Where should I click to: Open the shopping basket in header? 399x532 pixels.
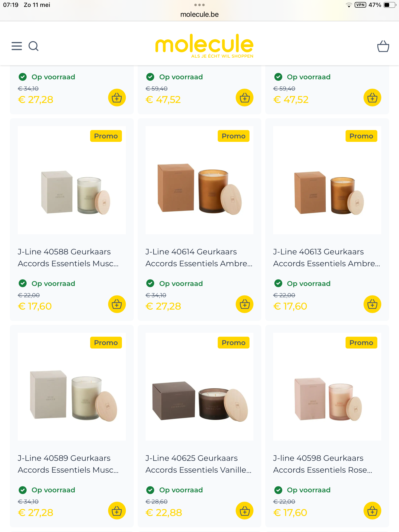pyautogui.click(x=383, y=46)
